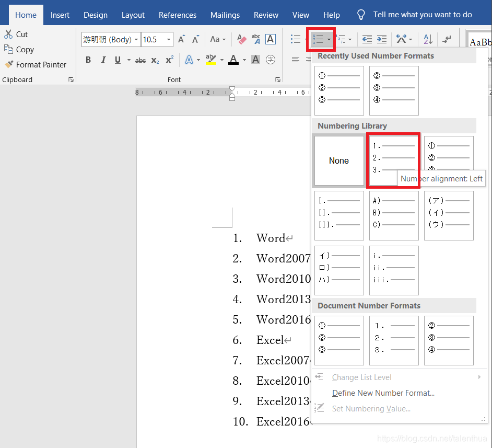Switch to the Insert tab
Viewport: 492px width, 448px height.
60,15
